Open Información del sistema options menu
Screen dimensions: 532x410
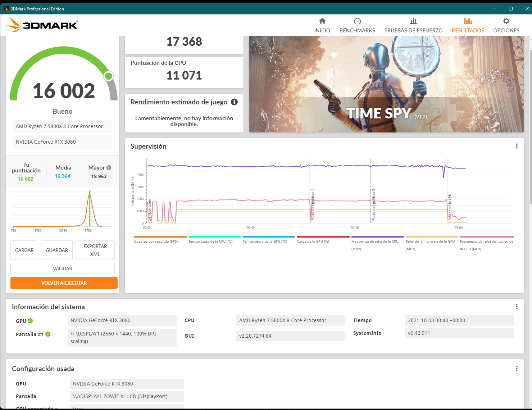tap(517, 307)
